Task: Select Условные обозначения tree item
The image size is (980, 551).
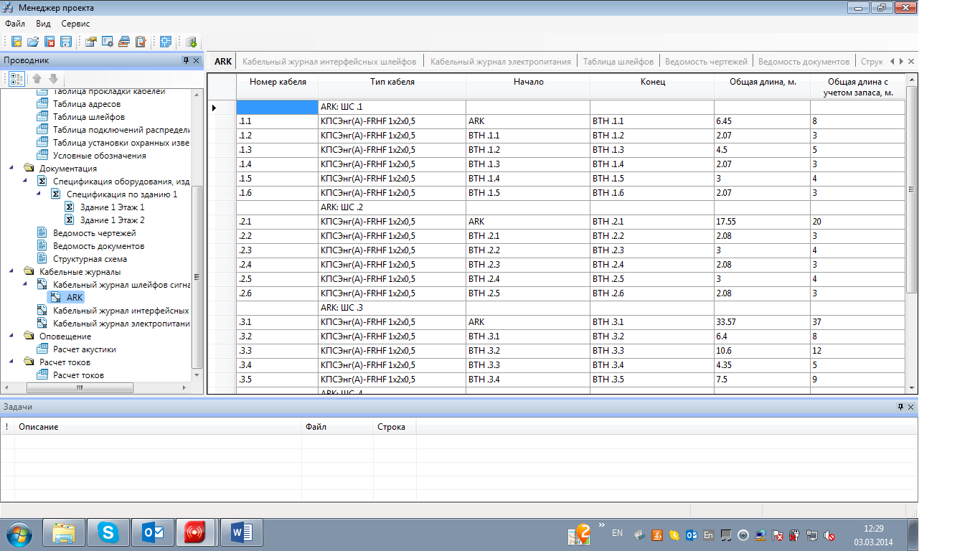Action: tap(99, 156)
